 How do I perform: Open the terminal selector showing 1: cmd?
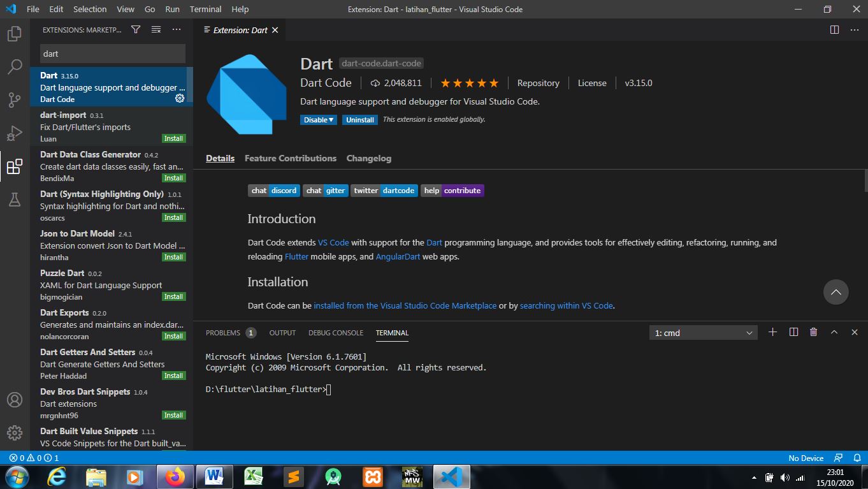[x=703, y=332]
